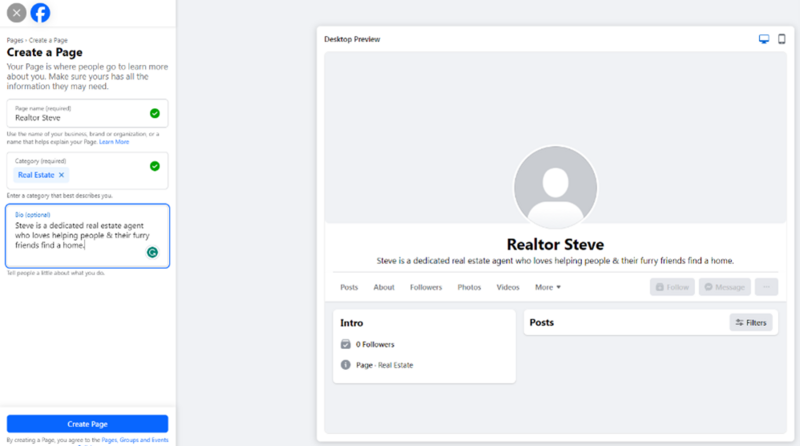This screenshot has height=446, width=800.
Task: Open the Photos tab in preview
Action: [469, 287]
